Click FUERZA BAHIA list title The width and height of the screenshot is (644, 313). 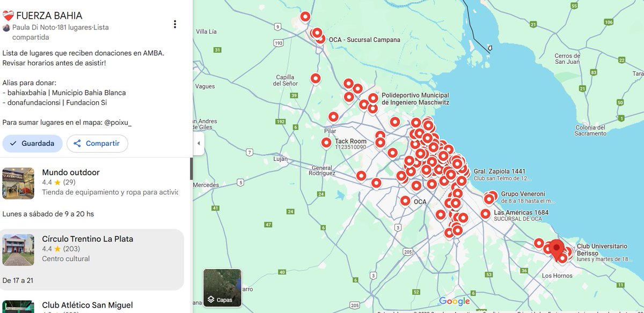pyautogui.click(x=49, y=16)
